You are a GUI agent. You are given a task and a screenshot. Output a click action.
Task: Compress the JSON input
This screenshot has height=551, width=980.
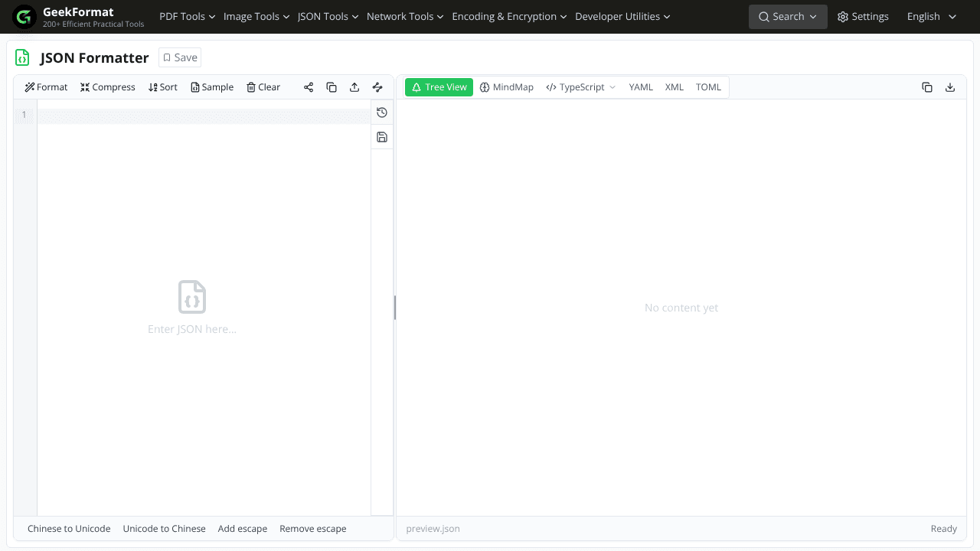(108, 87)
